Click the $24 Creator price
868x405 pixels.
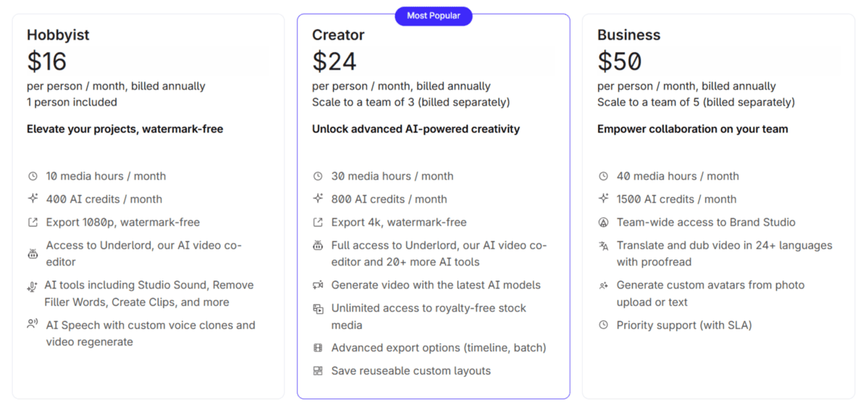coord(334,62)
